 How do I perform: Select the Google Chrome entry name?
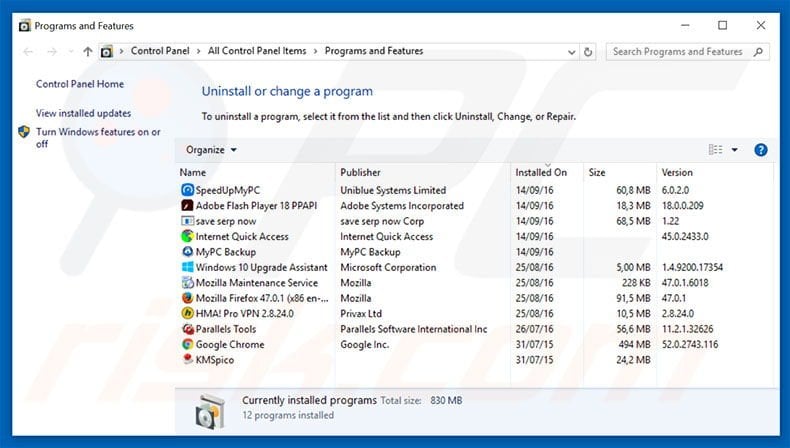click(x=230, y=344)
